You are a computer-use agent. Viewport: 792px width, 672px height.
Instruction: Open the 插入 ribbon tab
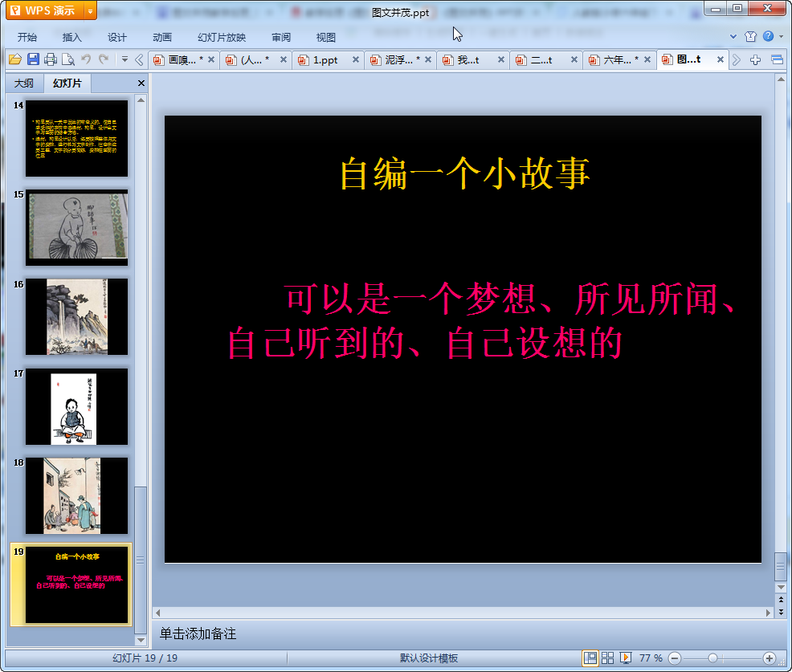click(x=71, y=38)
